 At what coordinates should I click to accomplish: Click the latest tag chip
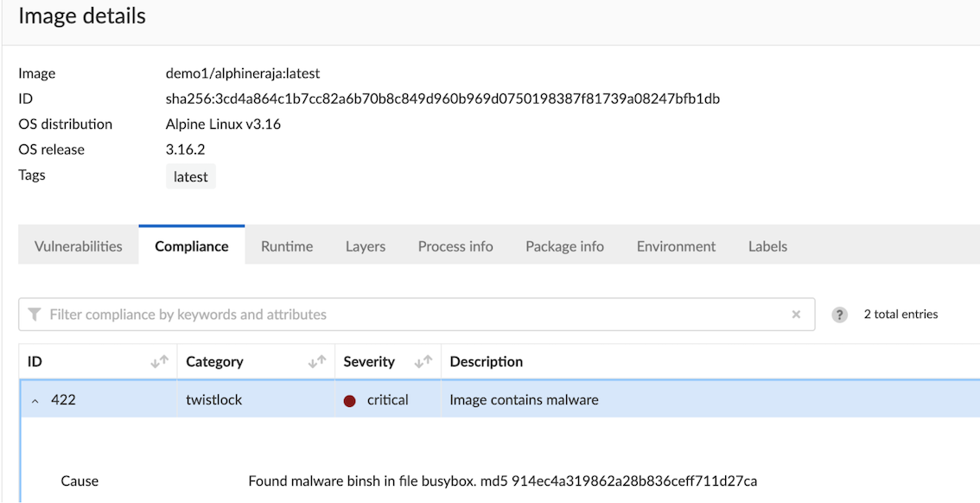[190, 175]
